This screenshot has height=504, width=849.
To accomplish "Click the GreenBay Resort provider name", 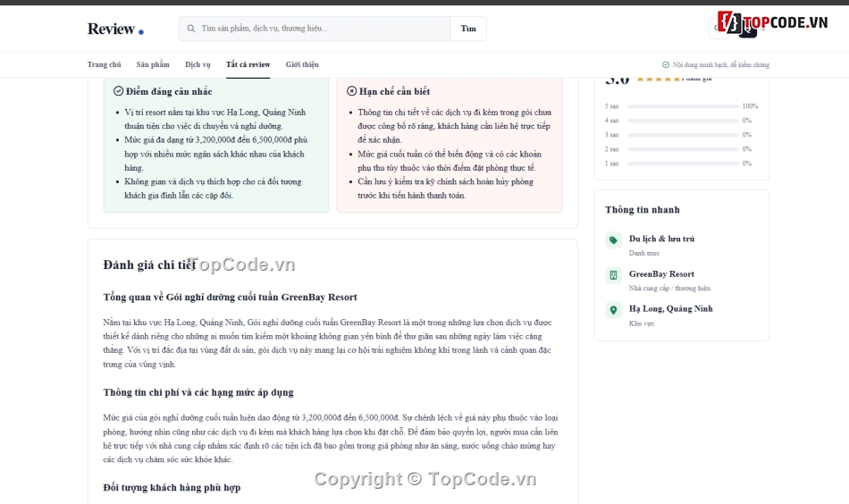I will (661, 274).
